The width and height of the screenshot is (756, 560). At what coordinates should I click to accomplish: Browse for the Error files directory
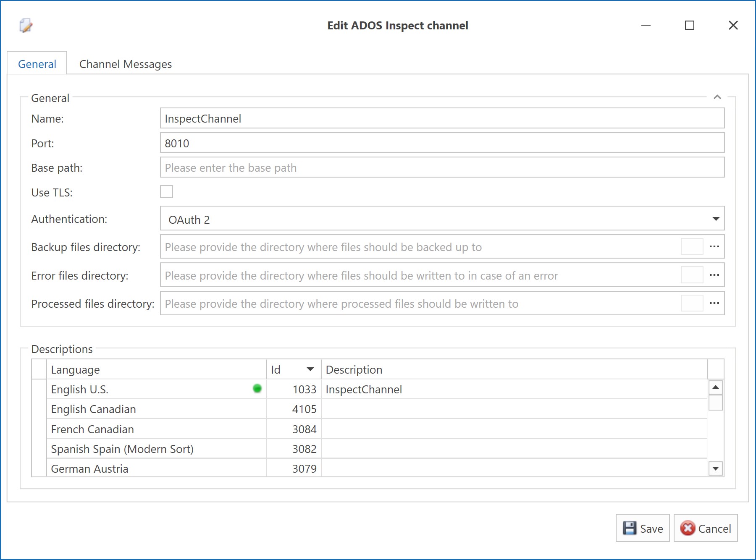pyautogui.click(x=714, y=275)
